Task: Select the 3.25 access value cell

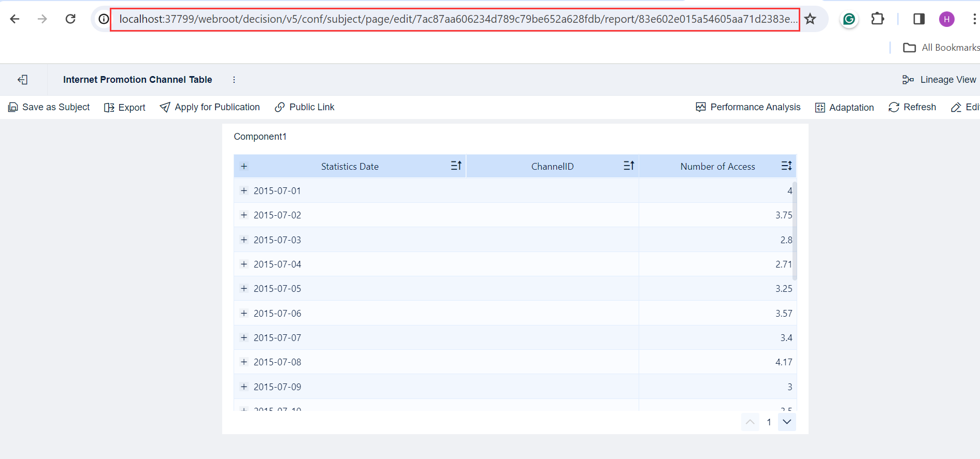Action: (717, 288)
